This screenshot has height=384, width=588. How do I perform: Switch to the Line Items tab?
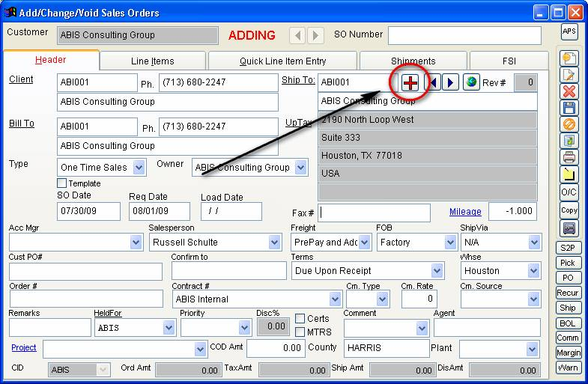point(153,61)
